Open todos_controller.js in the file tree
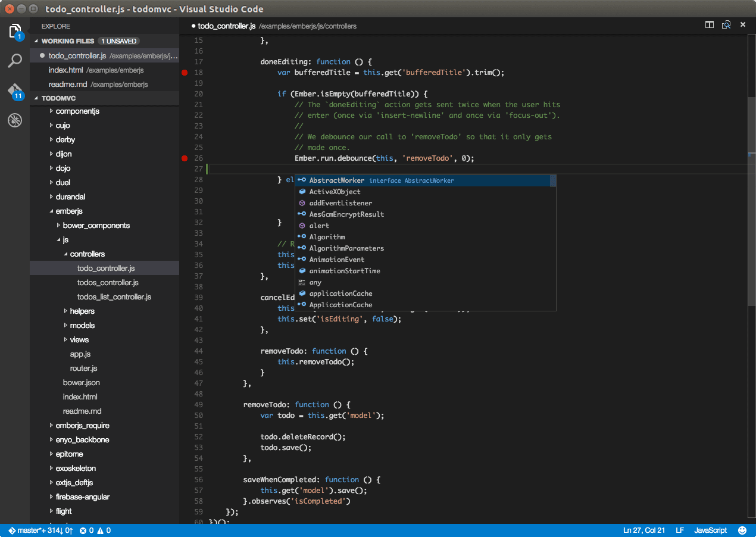The image size is (756, 537). (108, 283)
